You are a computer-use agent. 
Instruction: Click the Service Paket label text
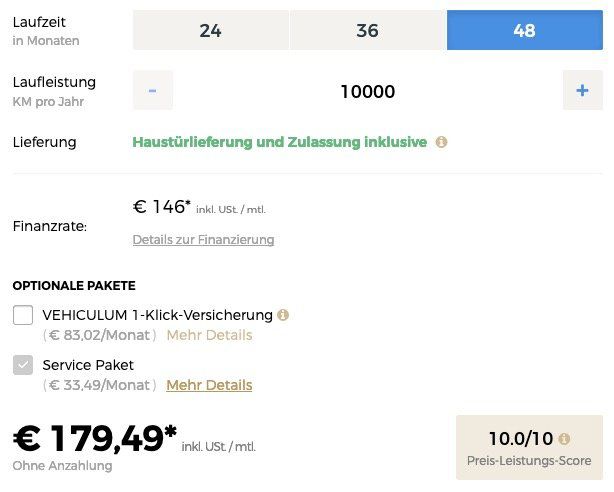[88, 365]
